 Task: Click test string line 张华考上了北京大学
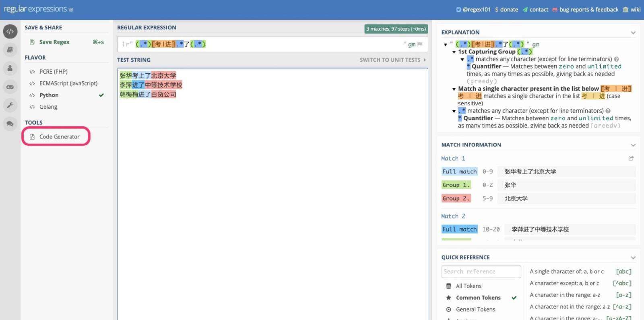click(x=148, y=76)
